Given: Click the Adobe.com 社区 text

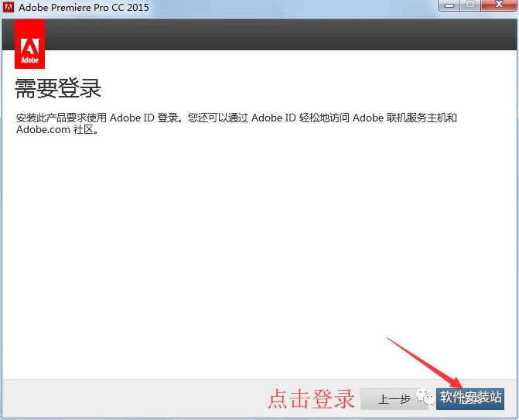Looking at the screenshot, I should pos(57,129).
